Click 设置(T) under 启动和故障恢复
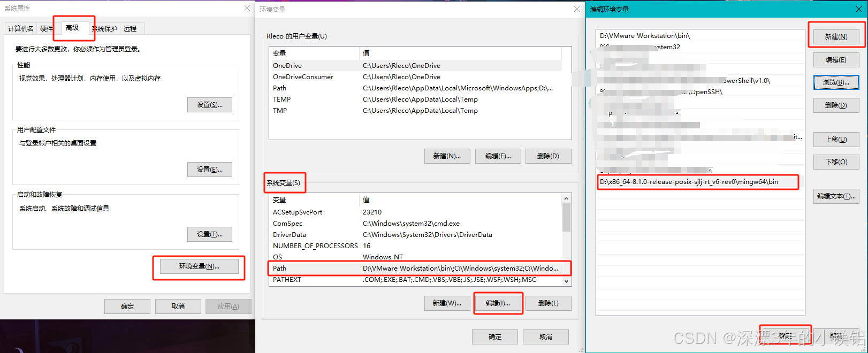This screenshot has width=868, height=353. (210, 234)
